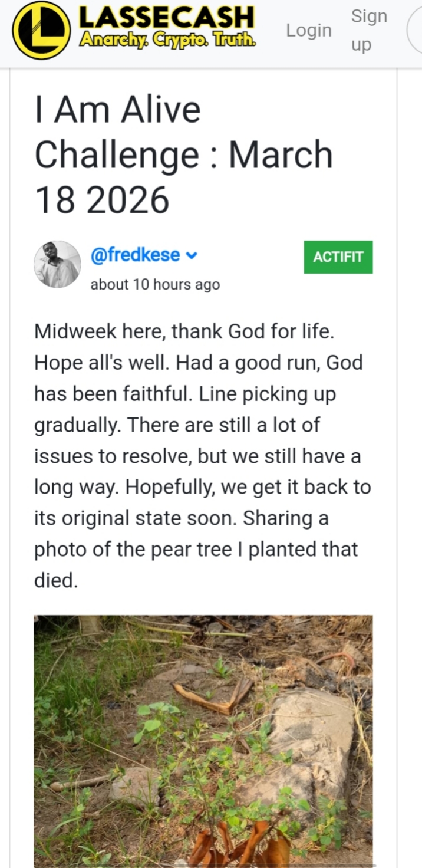The image size is (422, 868).
Task: Click the 'Anarchy. Crypto. Truth.' tagline
Action: click(167, 40)
